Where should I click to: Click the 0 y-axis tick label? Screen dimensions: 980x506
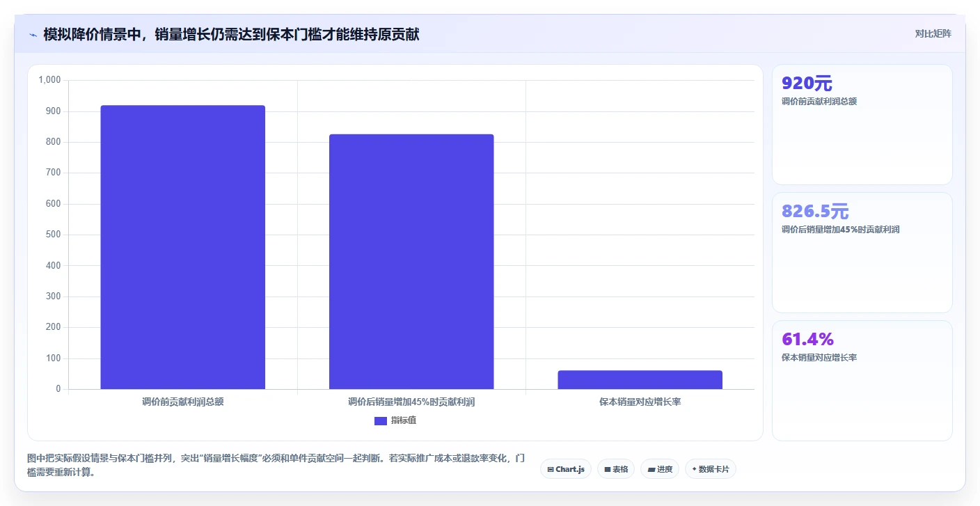pyautogui.click(x=58, y=389)
